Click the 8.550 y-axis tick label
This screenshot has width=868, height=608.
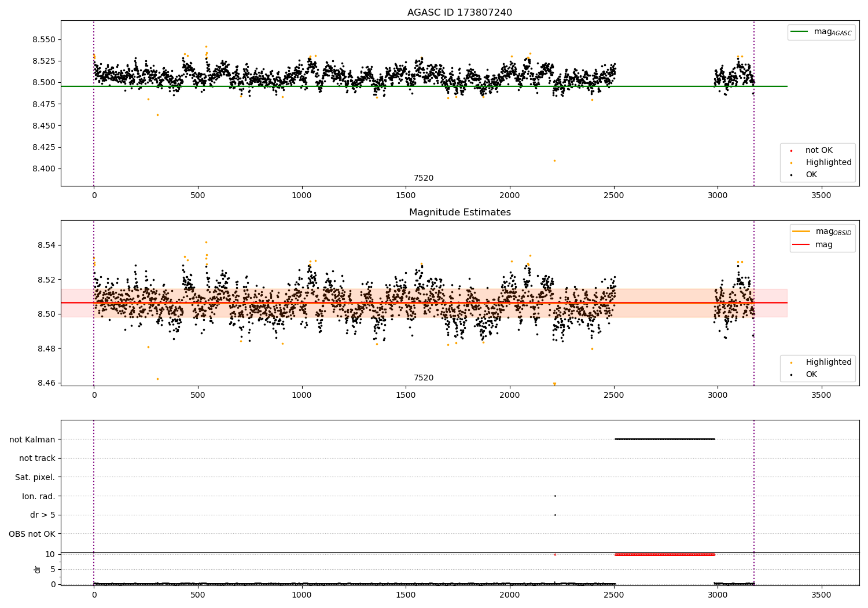(44, 40)
